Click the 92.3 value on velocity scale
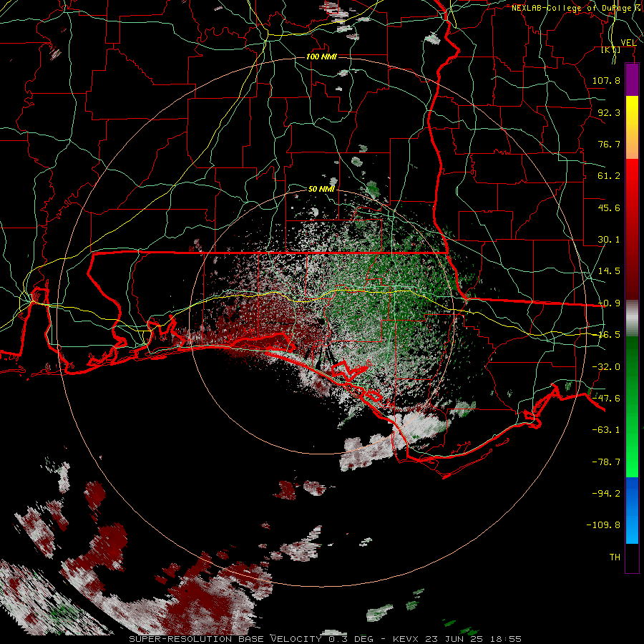This screenshot has height=644, width=644. [x=609, y=112]
